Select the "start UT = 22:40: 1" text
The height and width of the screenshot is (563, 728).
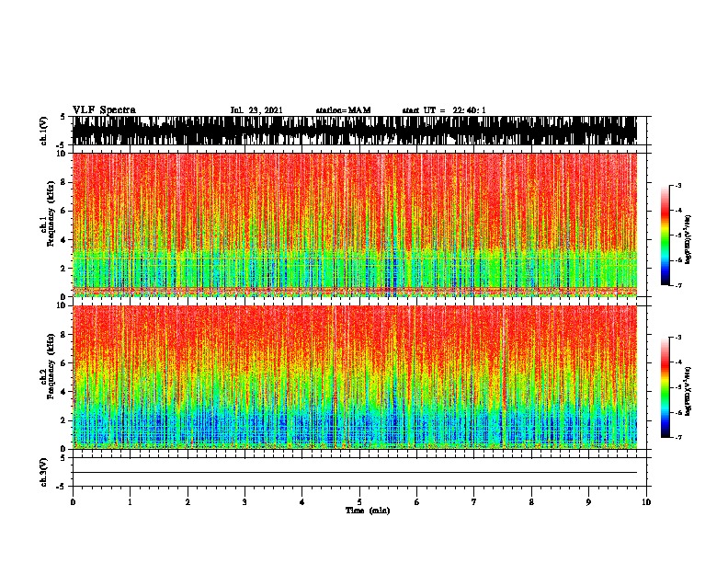tap(444, 110)
